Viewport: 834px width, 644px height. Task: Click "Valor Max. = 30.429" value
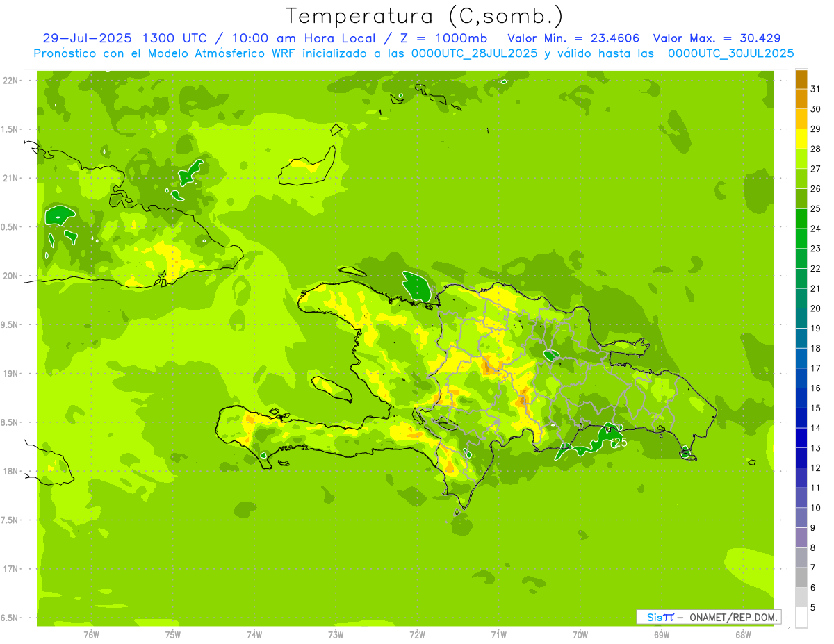[x=717, y=38]
